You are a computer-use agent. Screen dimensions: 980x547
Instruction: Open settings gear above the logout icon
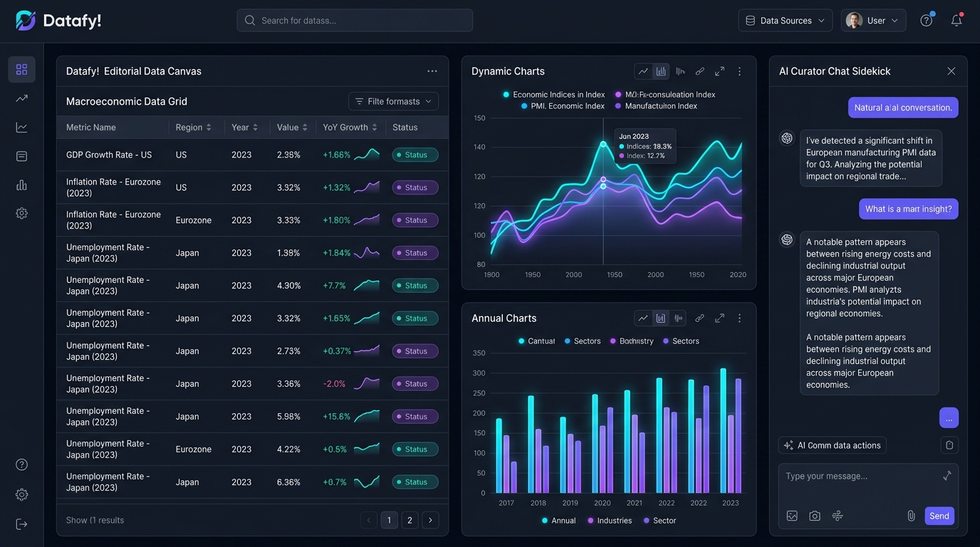tap(21, 494)
